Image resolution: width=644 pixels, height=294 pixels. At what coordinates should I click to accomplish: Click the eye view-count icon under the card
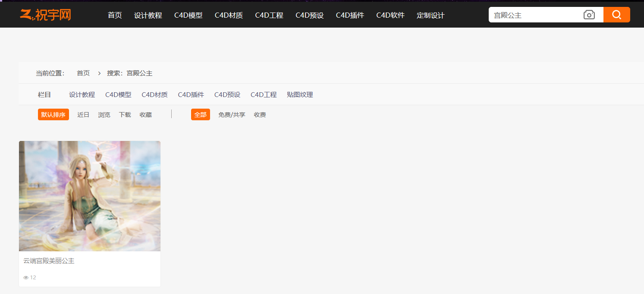[x=26, y=278]
